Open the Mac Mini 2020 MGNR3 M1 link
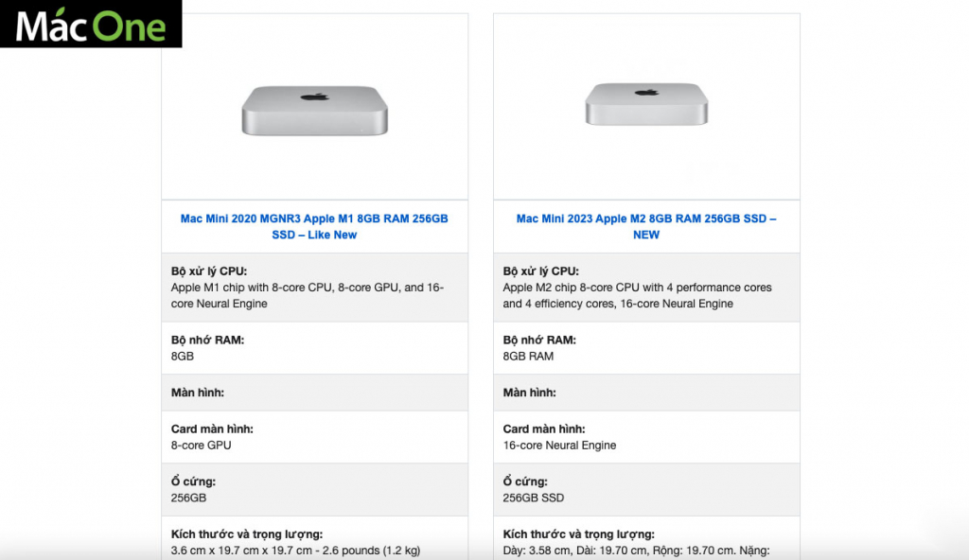The image size is (969, 560). [314, 226]
